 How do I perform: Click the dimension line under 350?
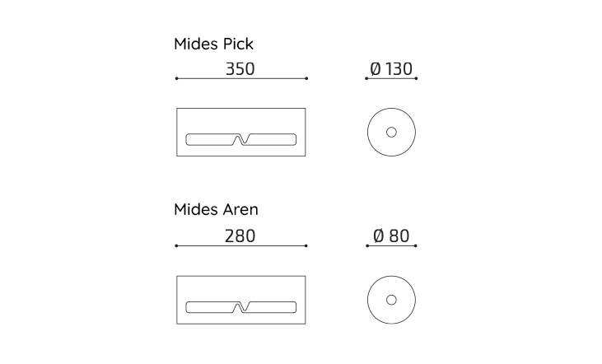point(241,78)
